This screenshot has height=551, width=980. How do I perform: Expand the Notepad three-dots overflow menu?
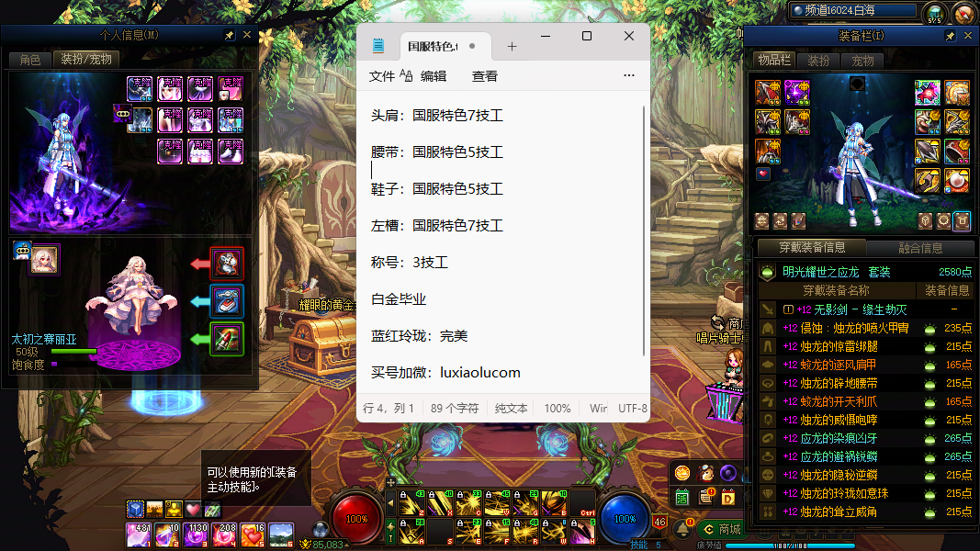(629, 76)
